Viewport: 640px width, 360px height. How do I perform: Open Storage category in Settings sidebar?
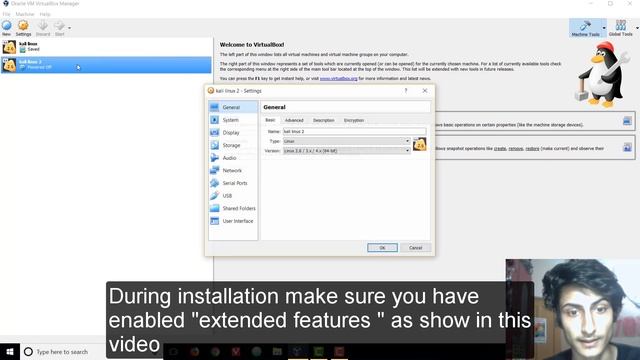click(x=233, y=145)
